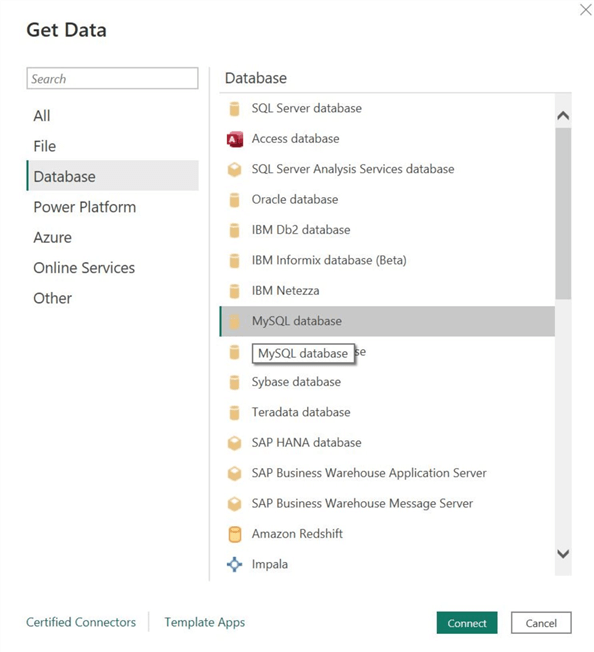Click the MySQL database row icon

pyautogui.click(x=234, y=321)
